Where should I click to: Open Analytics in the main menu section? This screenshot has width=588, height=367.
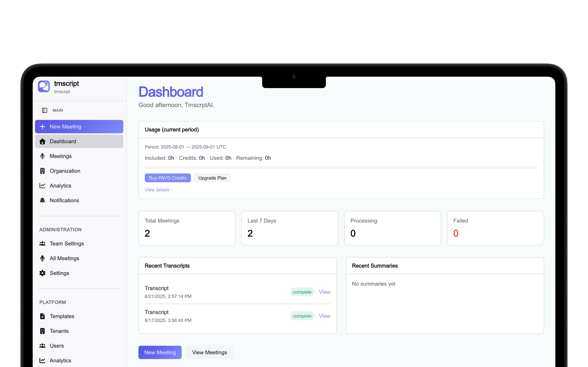coord(60,186)
